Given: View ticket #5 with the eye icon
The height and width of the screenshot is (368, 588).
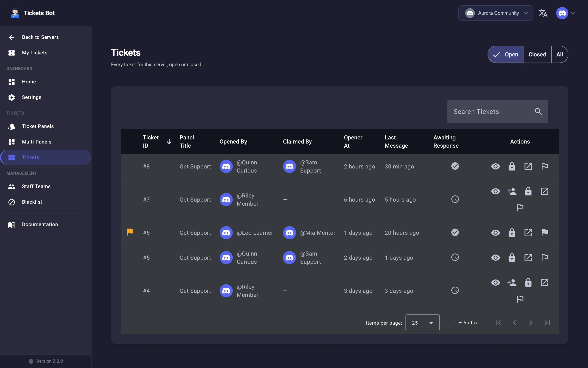Looking at the screenshot, I should coord(496,258).
